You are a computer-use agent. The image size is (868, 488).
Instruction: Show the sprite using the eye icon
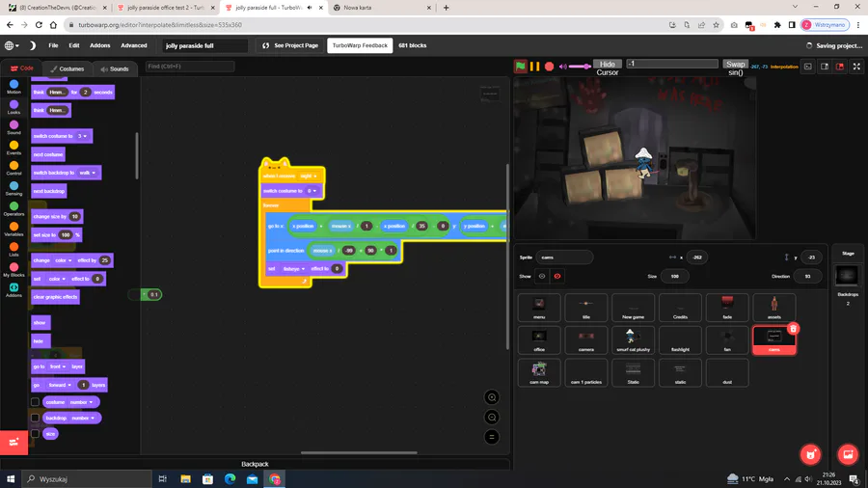[542, 276]
